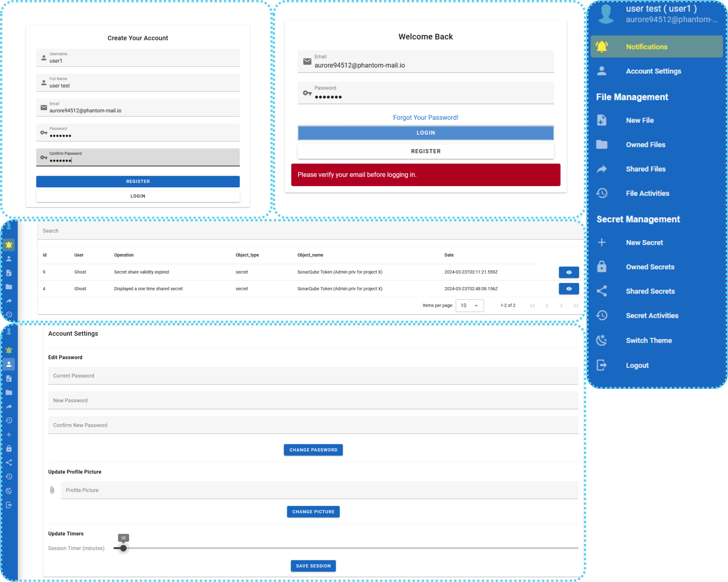This screenshot has width=728, height=582.
Task: Click the New File document icon in expanded sidebar
Action: click(x=602, y=120)
